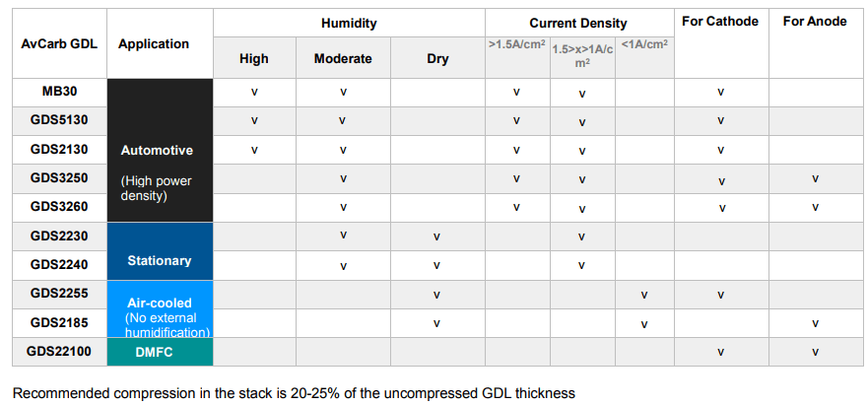
Task: Select the dark blue Stationary application cell
Action: [x=160, y=252]
